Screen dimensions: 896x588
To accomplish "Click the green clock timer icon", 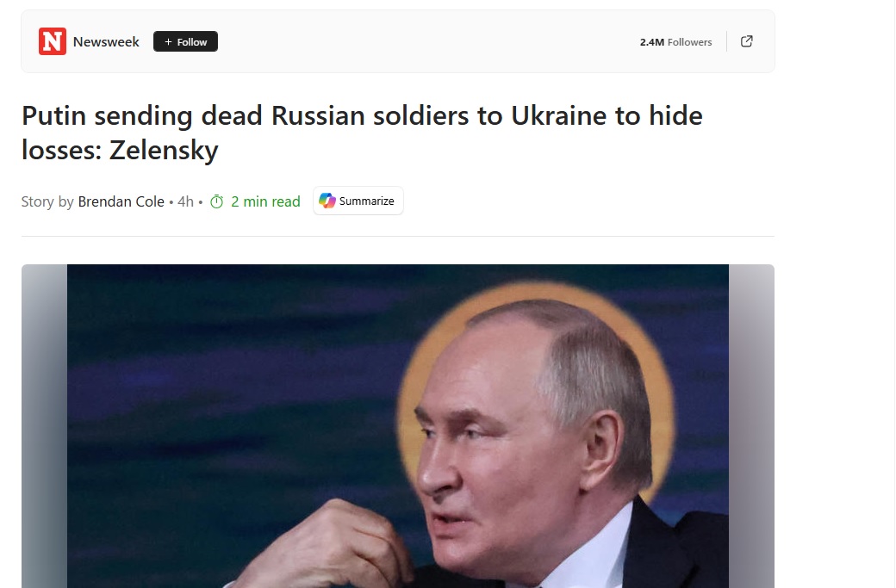I will pyautogui.click(x=216, y=201).
